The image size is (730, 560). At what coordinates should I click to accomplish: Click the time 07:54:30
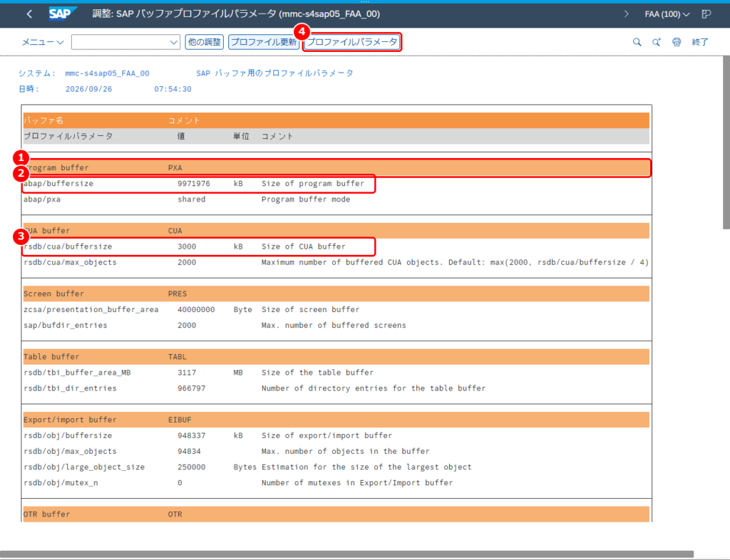(173, 89)
